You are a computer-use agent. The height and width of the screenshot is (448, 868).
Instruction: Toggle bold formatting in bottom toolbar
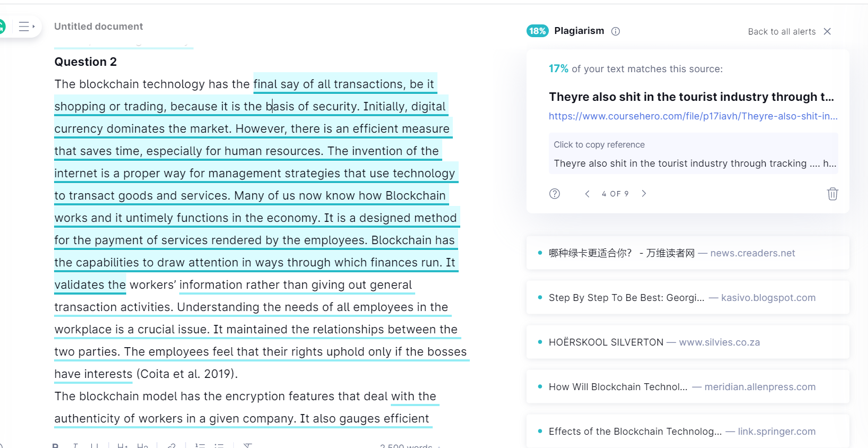55,446
